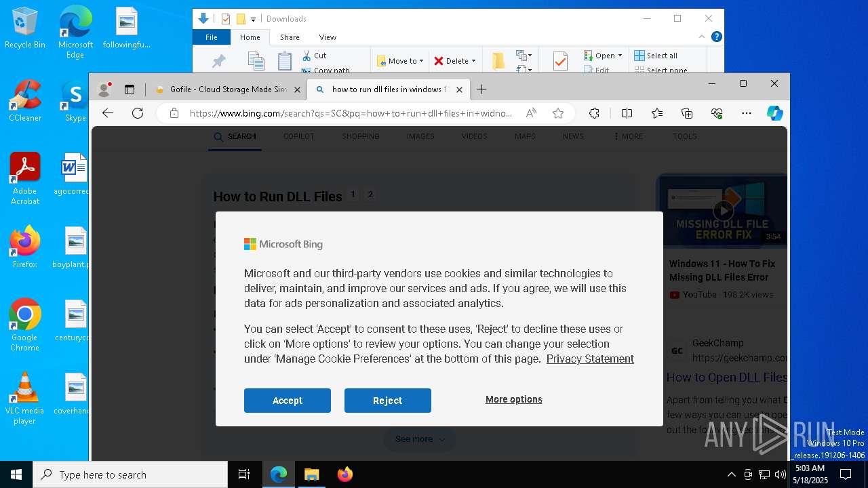
Task: Click Select all in Explorer ribbon
Action: 656,56
